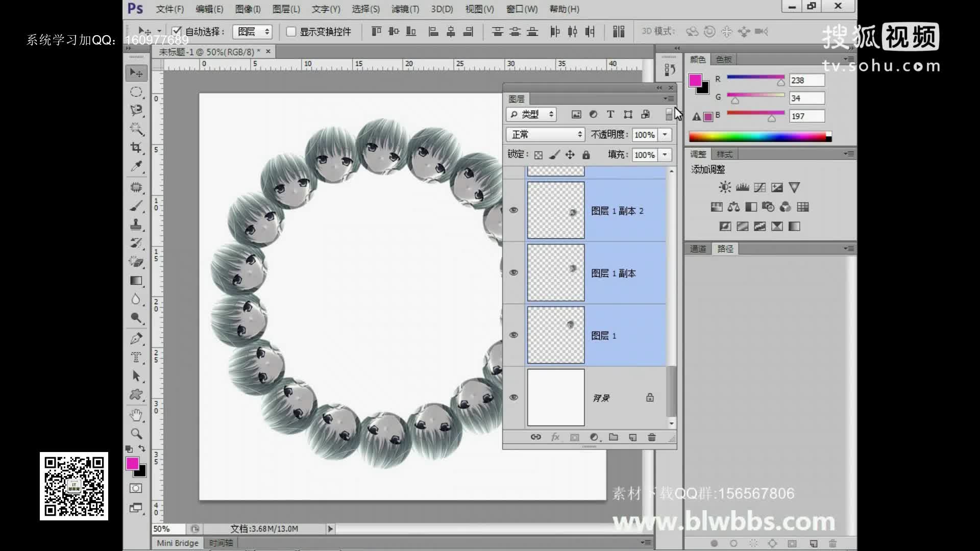Select the Pen tool
The image size is (980, 551).
[136, 338]
